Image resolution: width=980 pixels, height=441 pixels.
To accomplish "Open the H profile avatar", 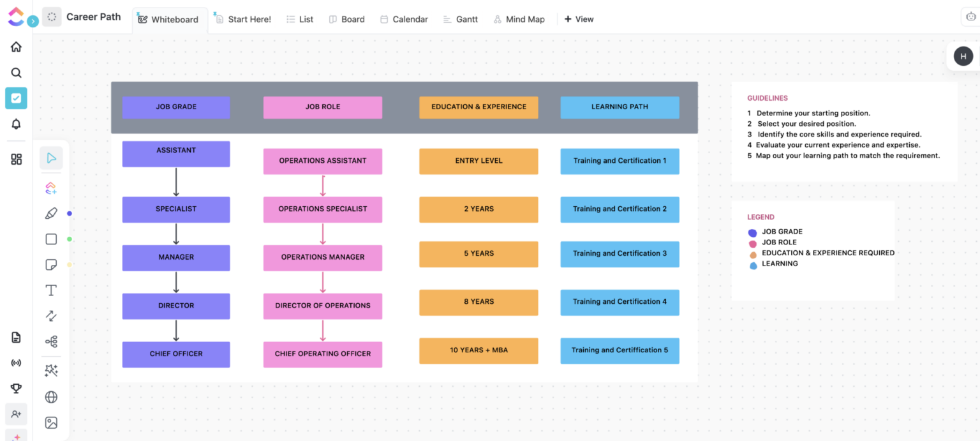I will click(x=963, y=56).
